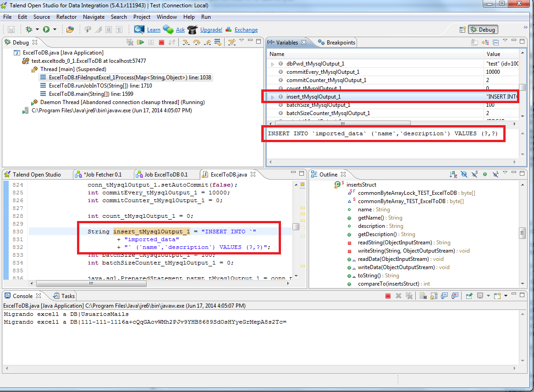Run job with green play icon
Image resolution: width=534 pixels, height=392 pixels.
pyautogui.click(x=46, y=30)
